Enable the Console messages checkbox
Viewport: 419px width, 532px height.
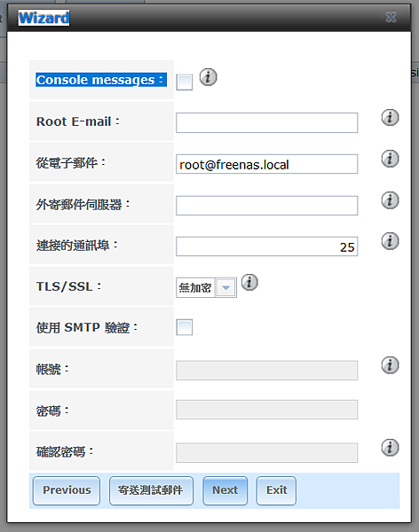click(x=184, y=82)
